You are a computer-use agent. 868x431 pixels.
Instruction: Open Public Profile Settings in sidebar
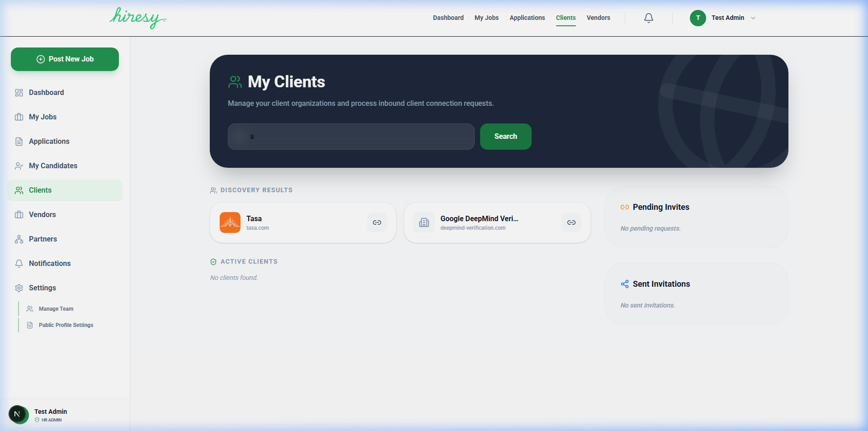click(x=66, y=325)
